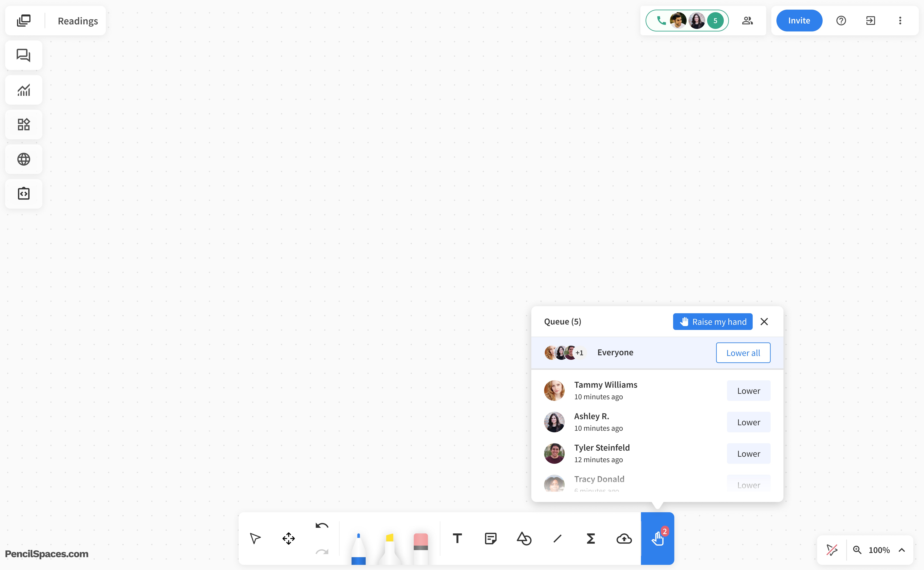Image resolution: width=924 pixels, height=570 pixels.
Task: Click Raise my hand button
Action: point(713,322)
